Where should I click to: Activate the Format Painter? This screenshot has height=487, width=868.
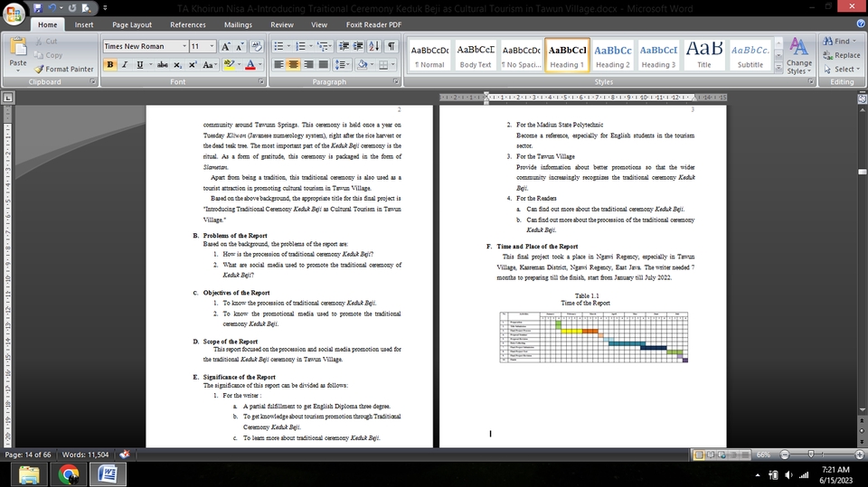[63, 70]
